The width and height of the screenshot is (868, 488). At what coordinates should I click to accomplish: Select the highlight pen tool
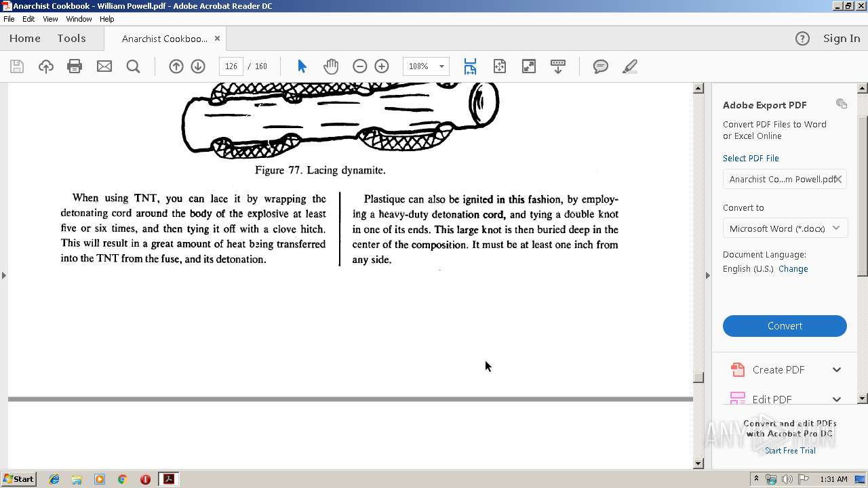(629, 66)
